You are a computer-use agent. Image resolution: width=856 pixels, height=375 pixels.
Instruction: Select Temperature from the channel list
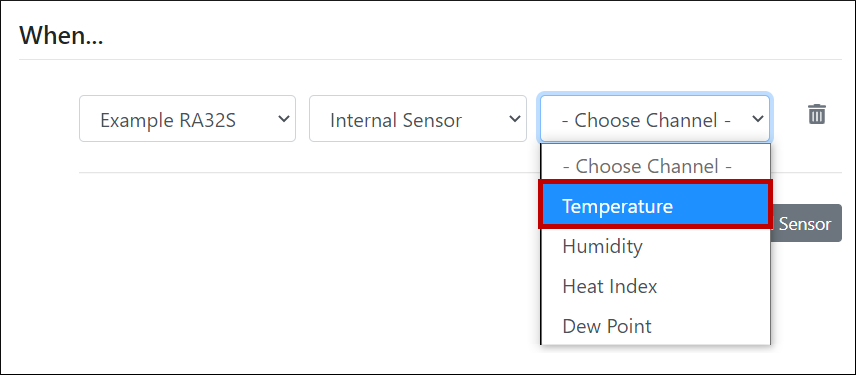click(655, 206)
